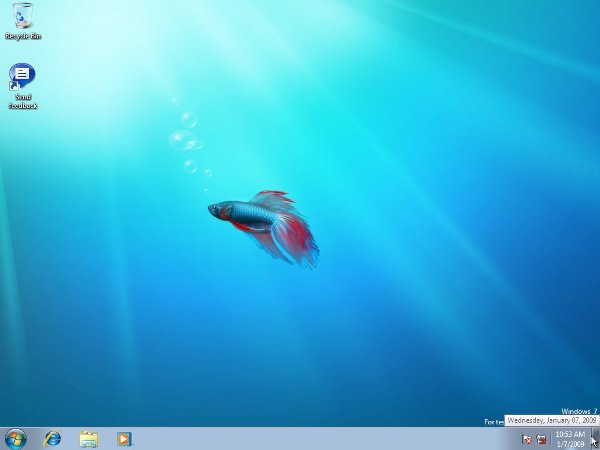Image resolution: width=600 pixels, height=450 pixels.
Task: Launch Windows Media Player from taskbar
Action: click(x=123, y=438)
